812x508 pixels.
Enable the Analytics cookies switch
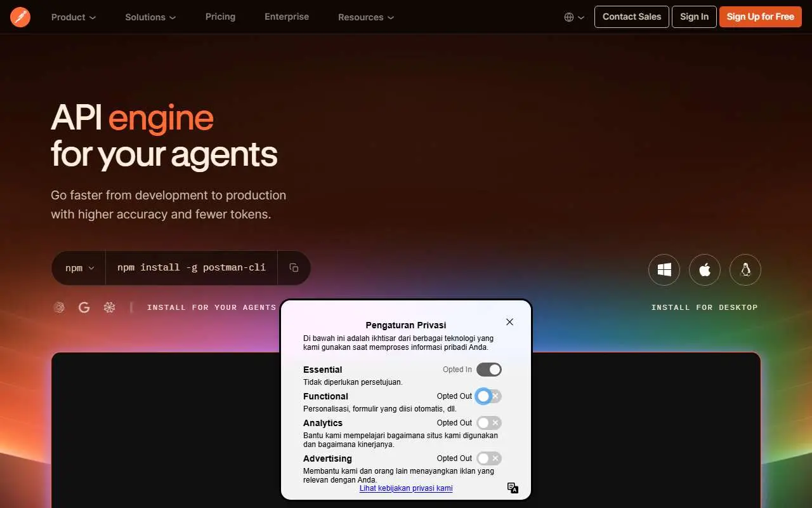[x=489, y=423]
